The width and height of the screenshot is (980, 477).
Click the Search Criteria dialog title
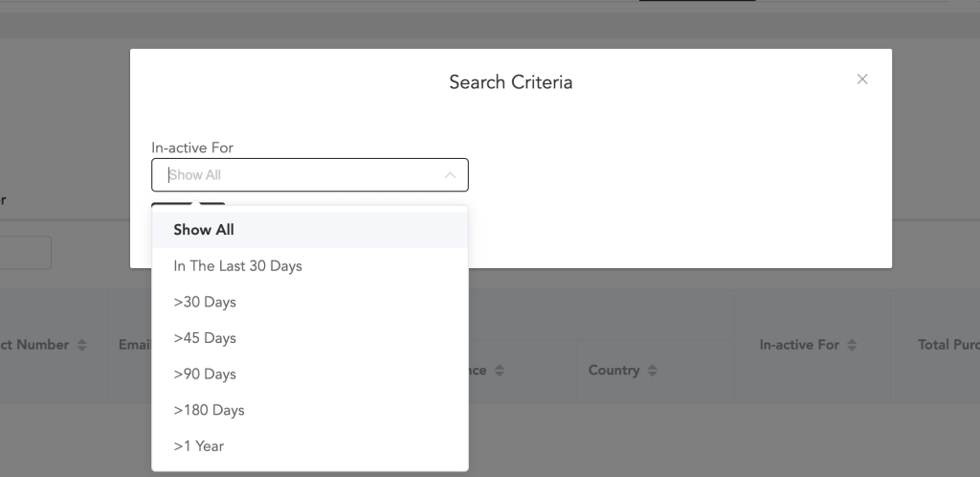coord(511,82)
